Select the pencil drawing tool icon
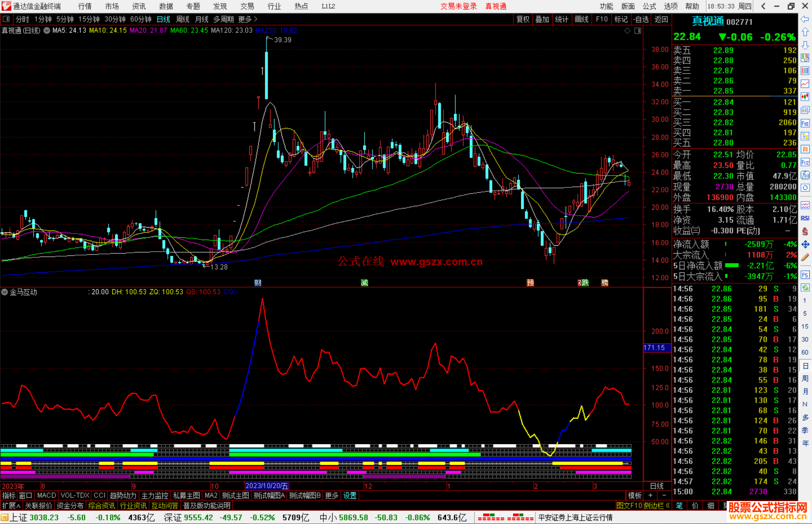 [x=805, y=258]
